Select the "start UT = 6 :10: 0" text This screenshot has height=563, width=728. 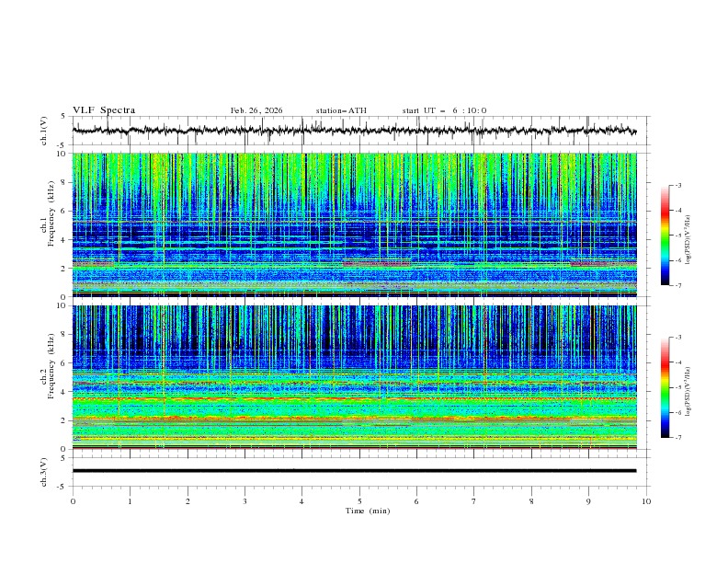click(x=444, y=110)
